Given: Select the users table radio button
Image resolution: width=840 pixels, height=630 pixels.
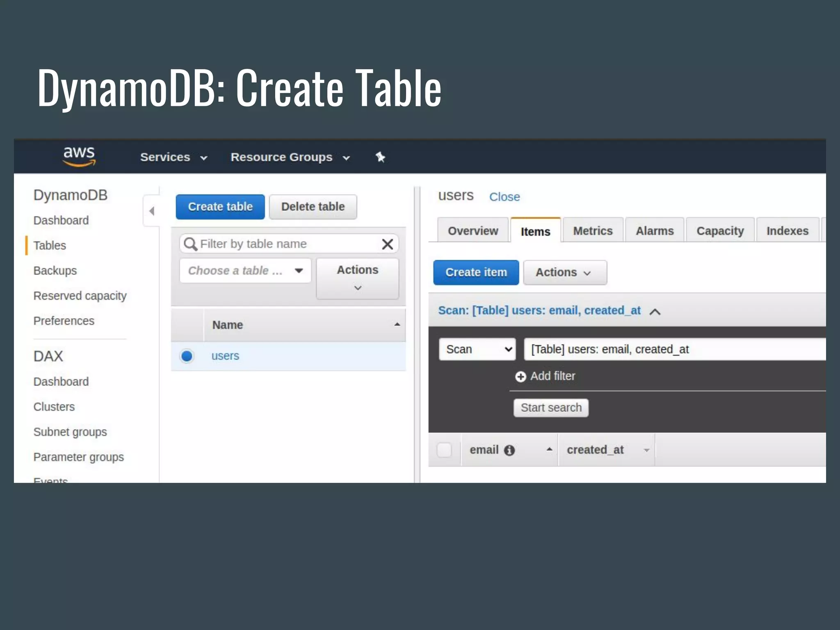Looking at the screenshot, I should (x=187, y=356).
